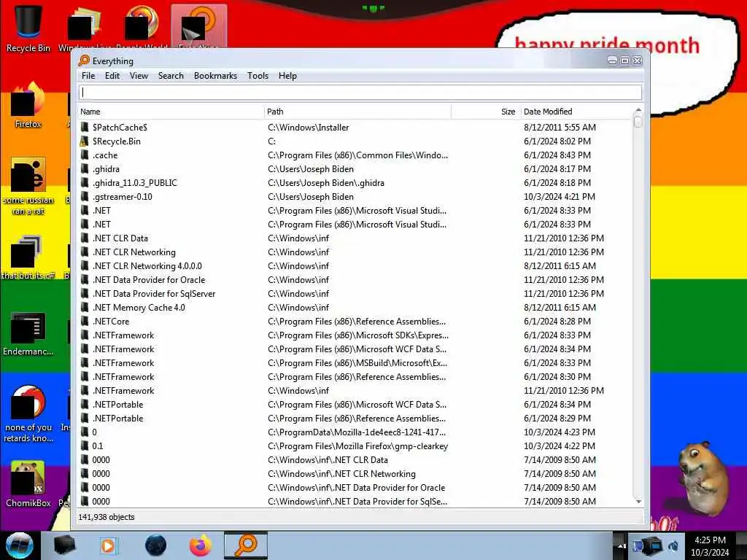Select the $Recycle.Bin folder icon
Image resolution: width=747 pixels, height=560 pixels.
point(85,141)
